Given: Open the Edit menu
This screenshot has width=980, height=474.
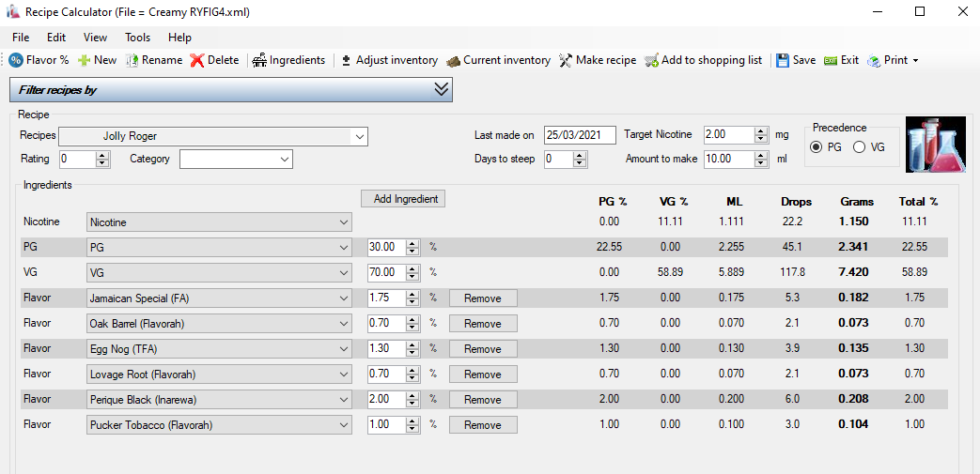Looking at the screenshot, I should (56, 38).
